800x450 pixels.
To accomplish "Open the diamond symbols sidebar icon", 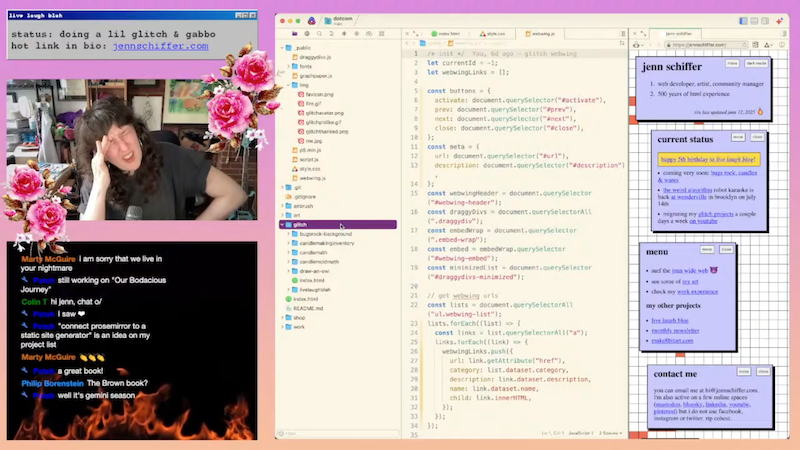I will coord(357,34).
